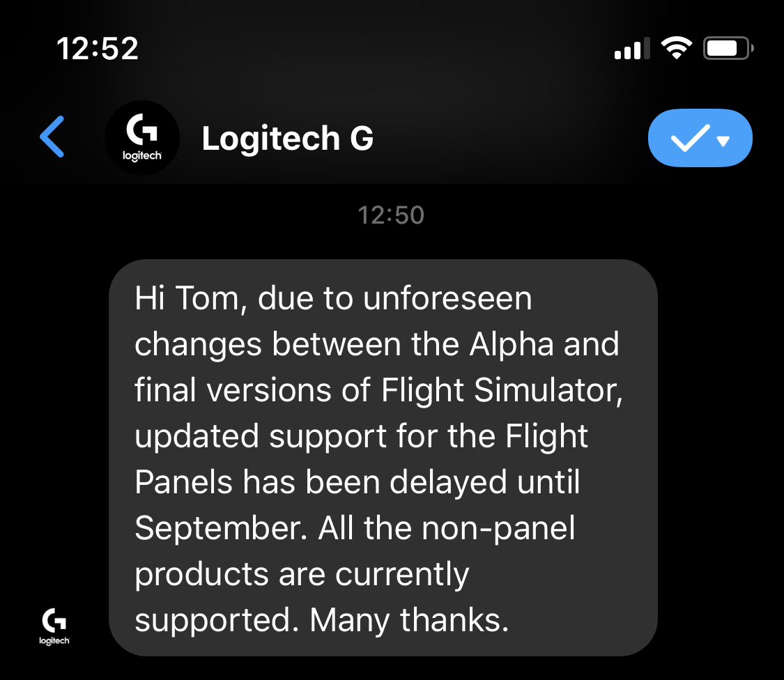Tap the Wi-Fi icon in status bar

(x=675, y=48)
